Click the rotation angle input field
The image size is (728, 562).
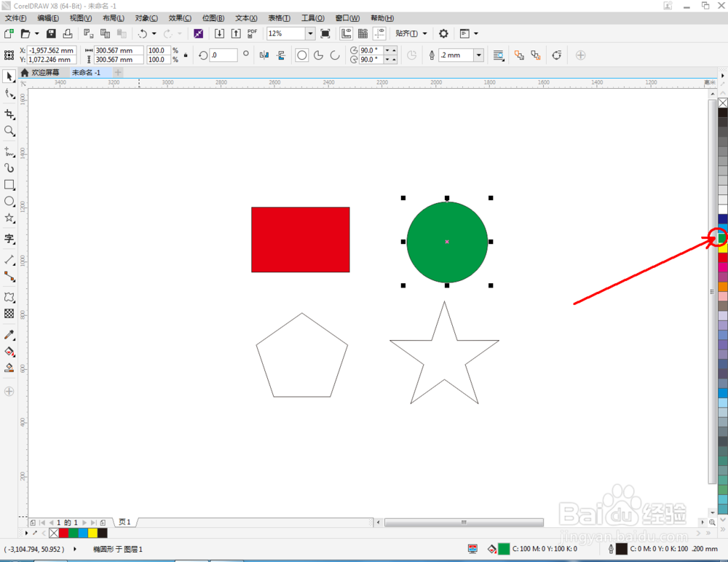(x=223, y=55)
